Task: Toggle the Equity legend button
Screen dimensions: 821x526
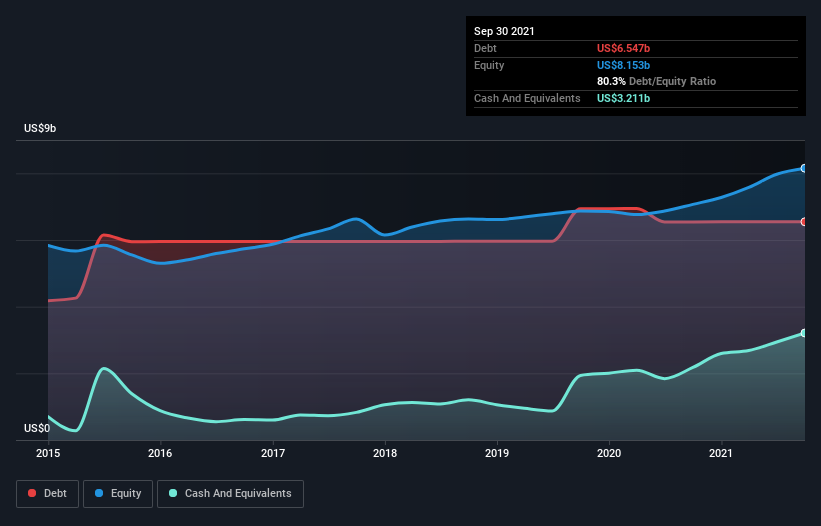Action: tap(118, 494)
